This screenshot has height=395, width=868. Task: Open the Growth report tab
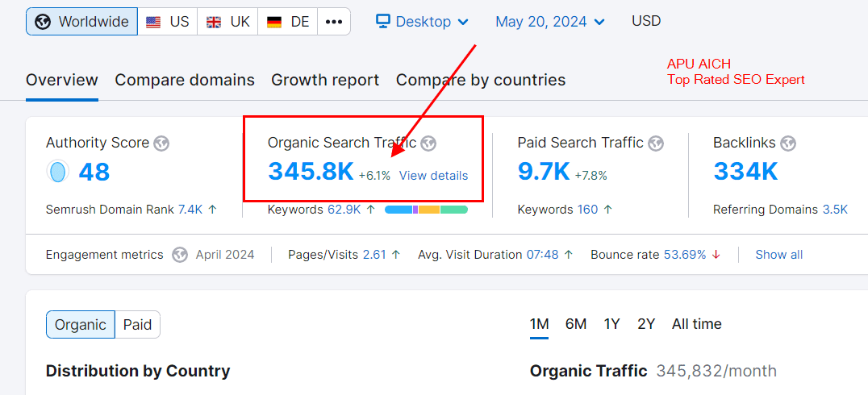click(x=325, y=80)
